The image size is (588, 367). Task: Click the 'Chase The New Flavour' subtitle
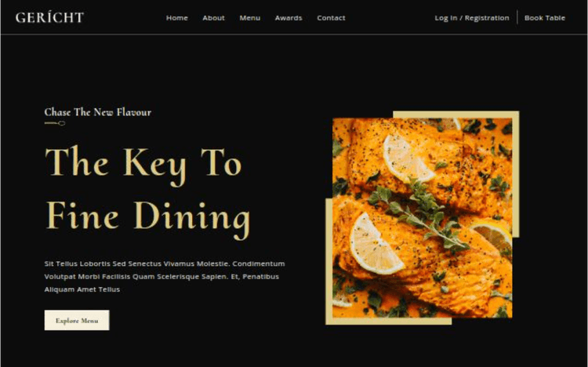point(98,112)
